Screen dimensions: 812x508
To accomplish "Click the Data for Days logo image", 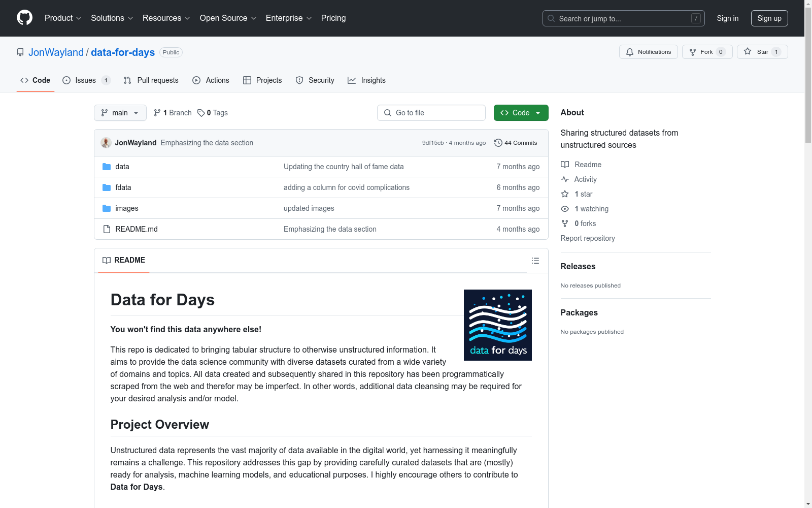I will point(498,325).
